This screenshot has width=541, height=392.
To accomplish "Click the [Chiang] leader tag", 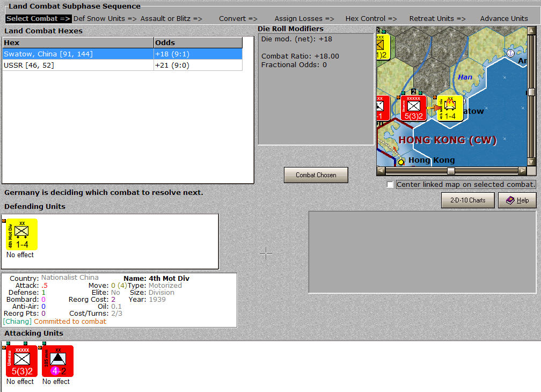I will pyautogui.click(x=17, y=321).
